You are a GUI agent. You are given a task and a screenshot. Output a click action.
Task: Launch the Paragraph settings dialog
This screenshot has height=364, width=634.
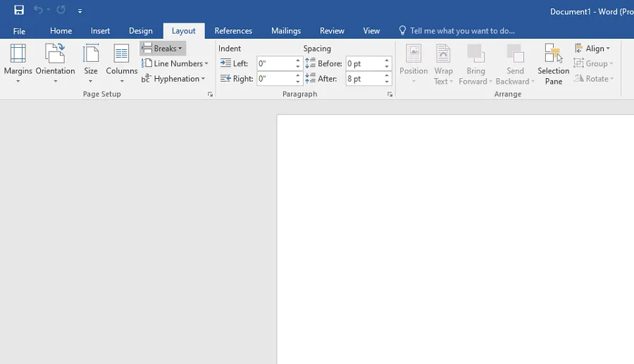pos(390,94)
